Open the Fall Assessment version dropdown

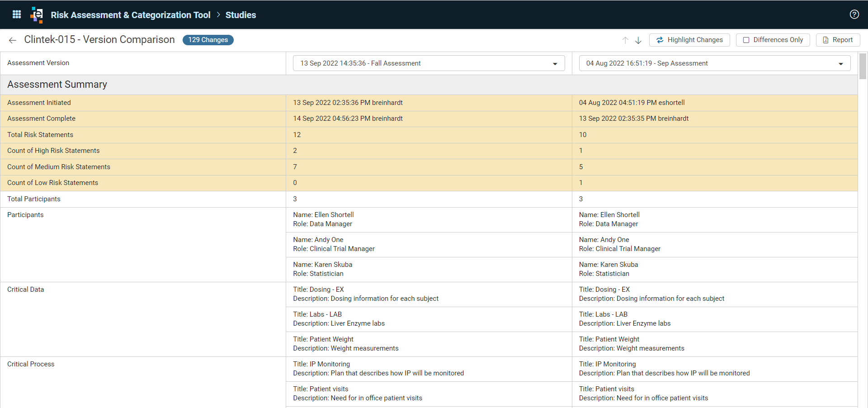(429, 63)
